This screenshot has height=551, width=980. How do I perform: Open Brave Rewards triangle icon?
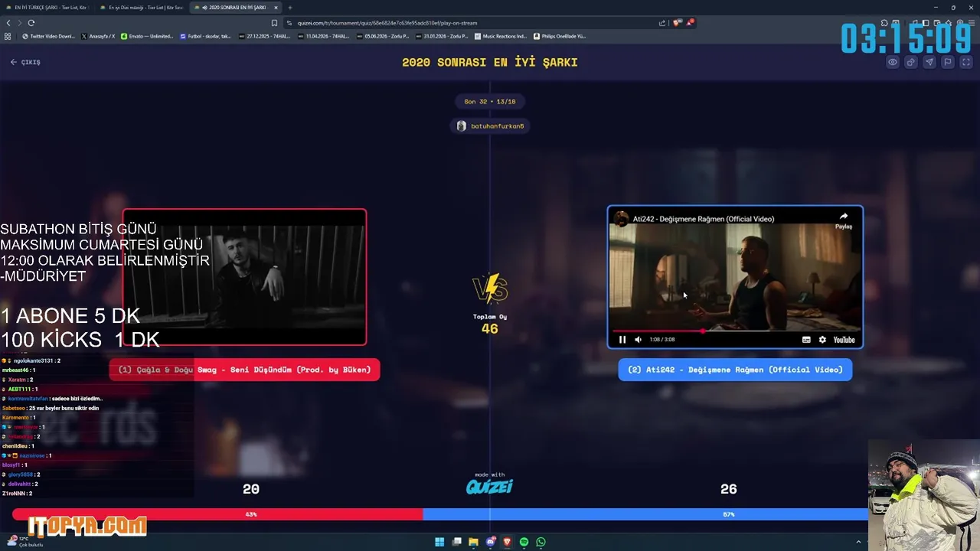pyautogui.click(x=690, y=23)
